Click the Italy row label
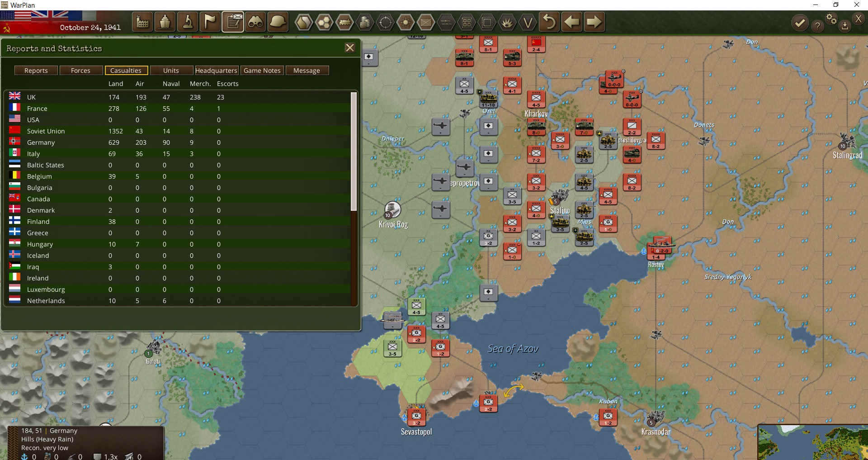This screenshot has height=460, width=868. point(33,154)
